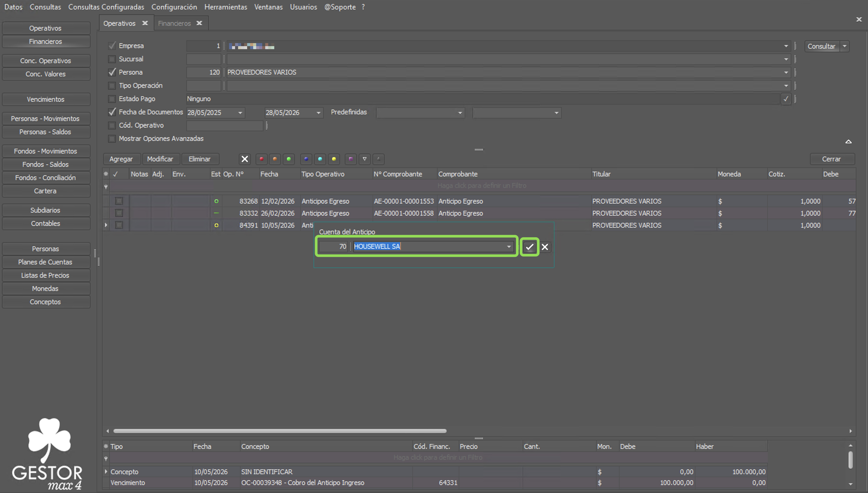Screen dimensions: 868x493
Task: Open the Predefinidas date range dropdown
Action: (460, 113)
